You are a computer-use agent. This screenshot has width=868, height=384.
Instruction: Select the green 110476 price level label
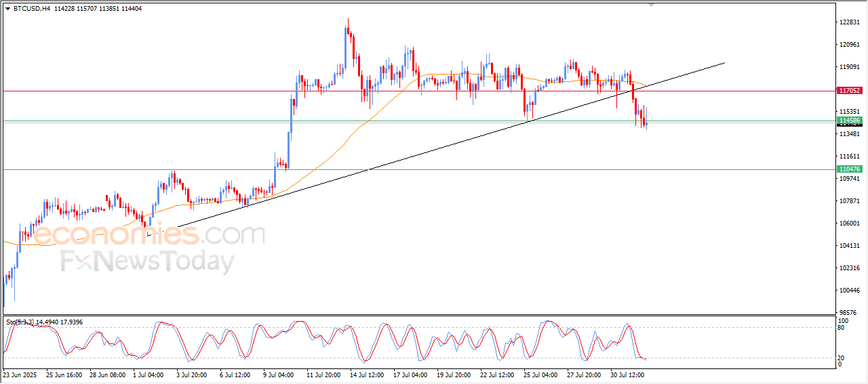(x=850, y=169)
